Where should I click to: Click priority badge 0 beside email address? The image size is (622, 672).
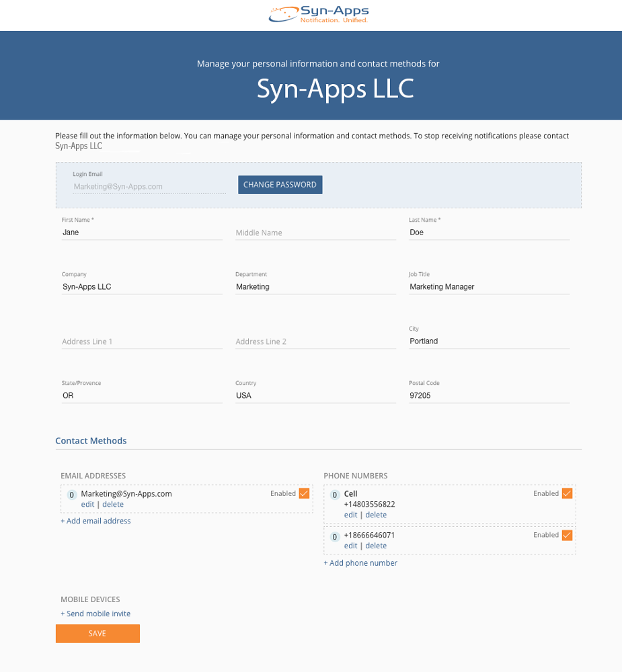72,495
